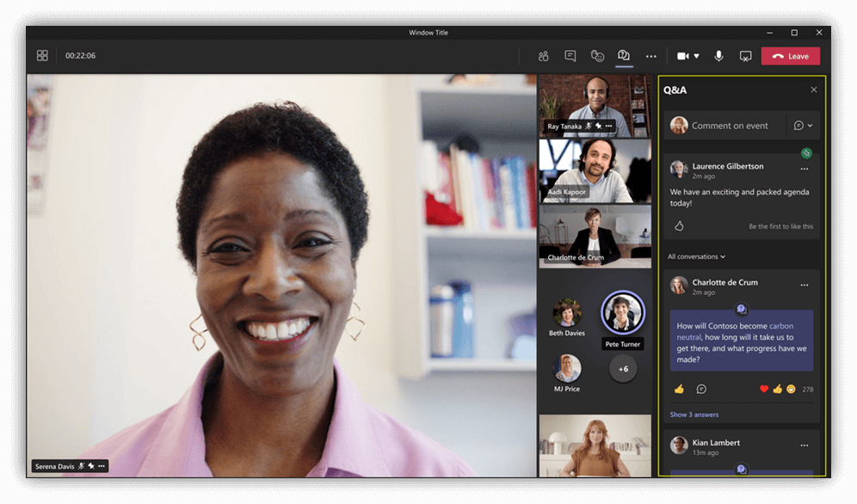This screenshot has width=857, height=504.
Task: Click the +6 additional participants bubble
Action: pos(623,369)
